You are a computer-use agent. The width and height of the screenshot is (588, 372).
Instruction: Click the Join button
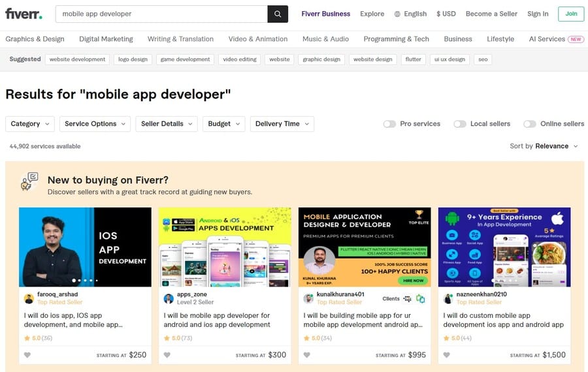[571, 14]
